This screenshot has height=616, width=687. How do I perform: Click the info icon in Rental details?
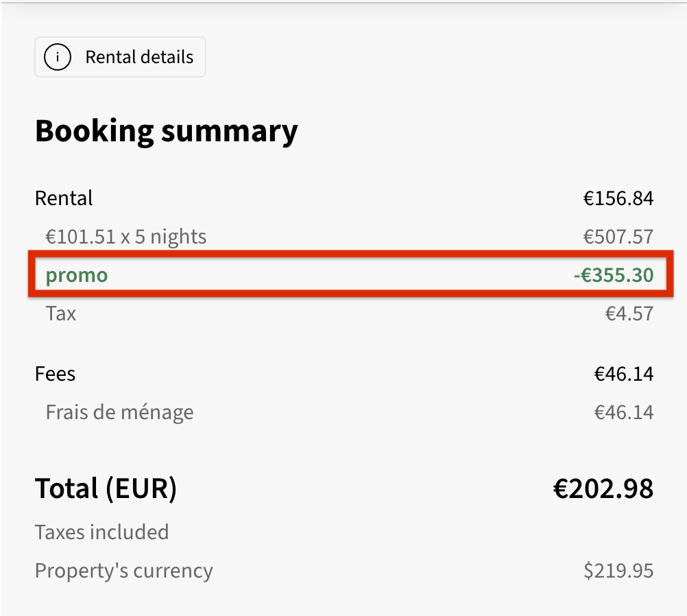coord(58,57)
